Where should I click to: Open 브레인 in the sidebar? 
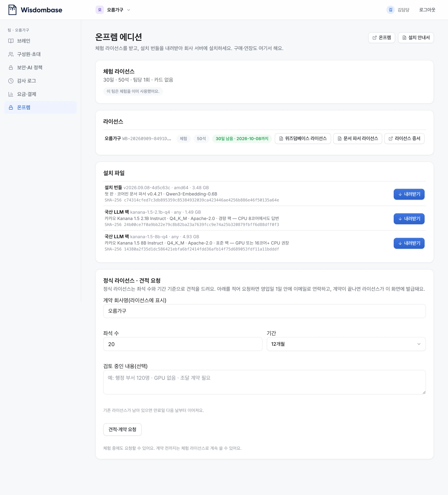pyautogui.click(x=40, y=41)
